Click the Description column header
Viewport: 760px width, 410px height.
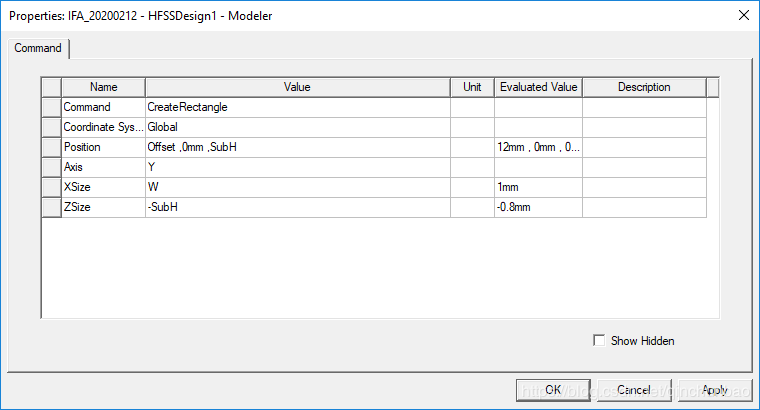pos(644,87)
